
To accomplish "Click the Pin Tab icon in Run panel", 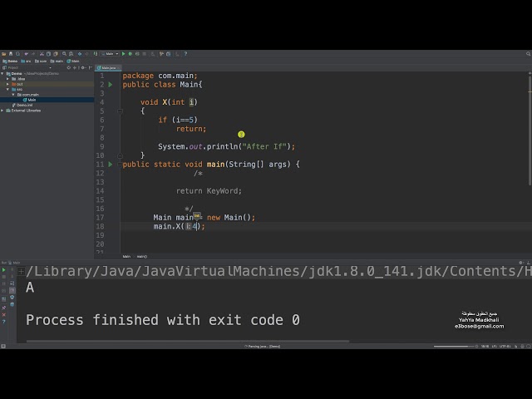I will pyautogui.click(x=3, y=308).
